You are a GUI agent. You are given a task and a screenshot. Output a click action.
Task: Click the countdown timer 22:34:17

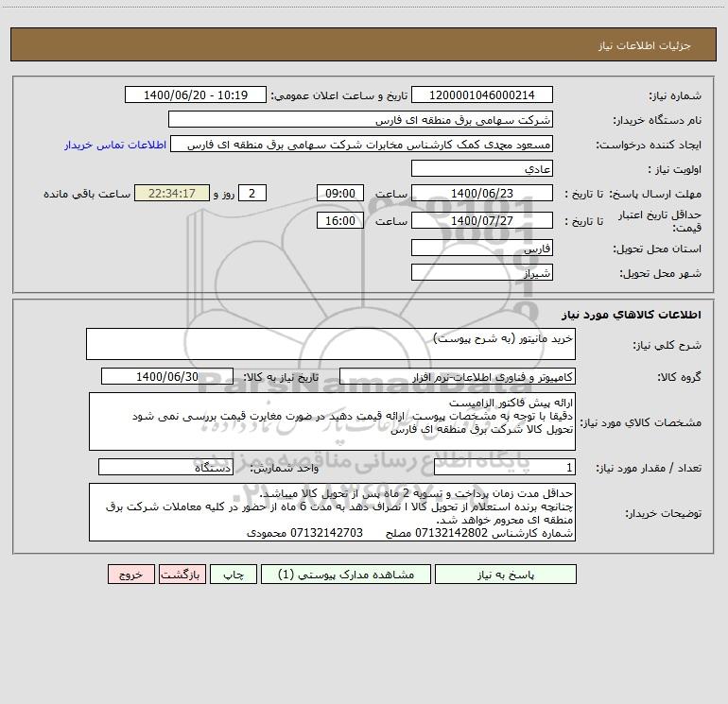point(172,193)
